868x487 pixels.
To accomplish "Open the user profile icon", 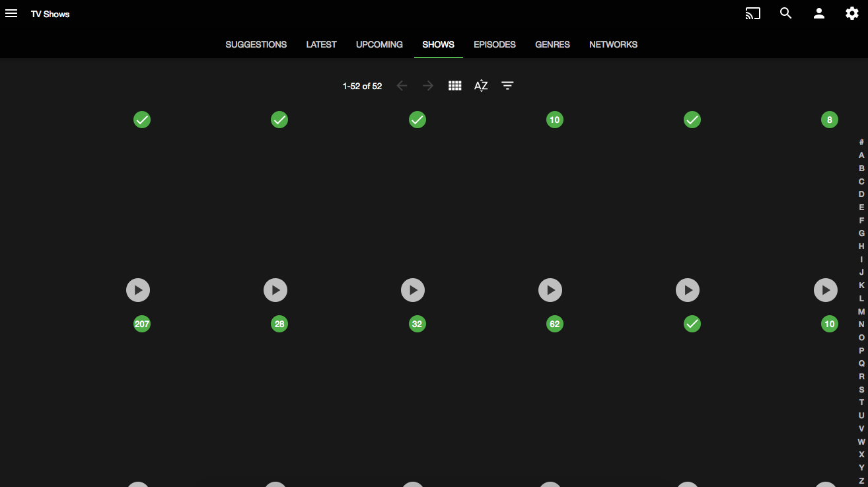I will coord(819,13).
